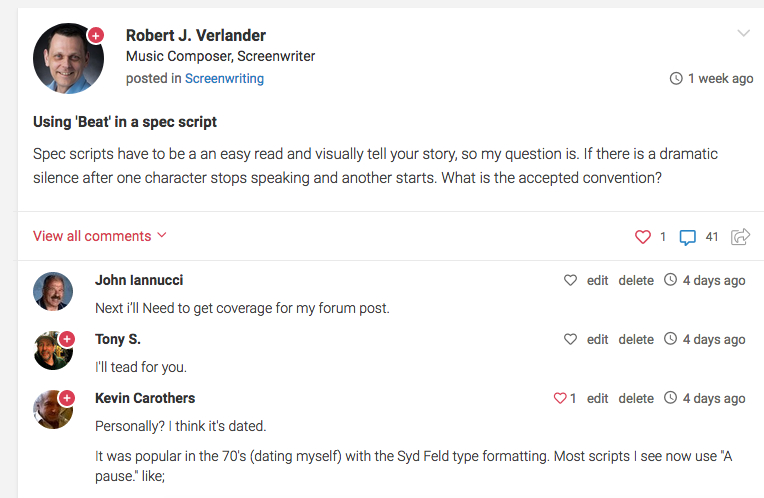Open Kevin Carothers' profile name
The image size is (764, 498).
point(145,398)
